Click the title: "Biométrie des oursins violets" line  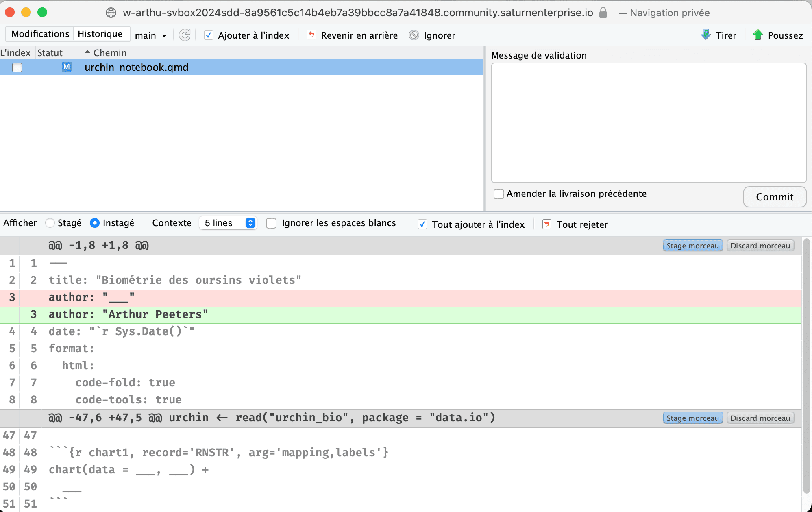(175, 280)
